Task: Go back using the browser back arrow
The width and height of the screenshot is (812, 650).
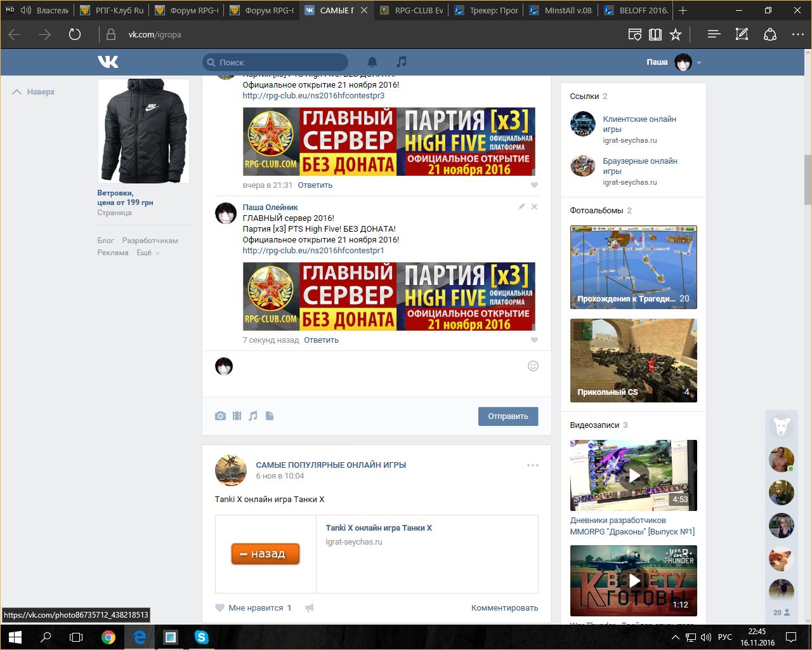Action: (15, 34)
